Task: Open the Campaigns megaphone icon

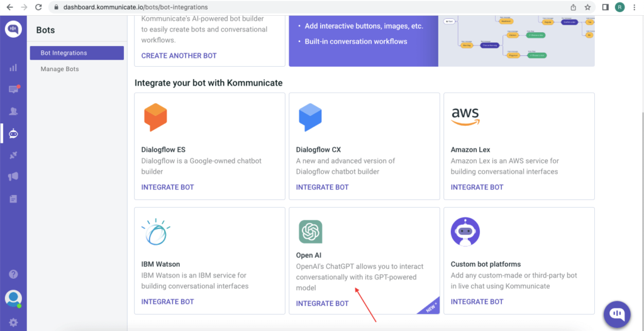Action: click(13, 177)
